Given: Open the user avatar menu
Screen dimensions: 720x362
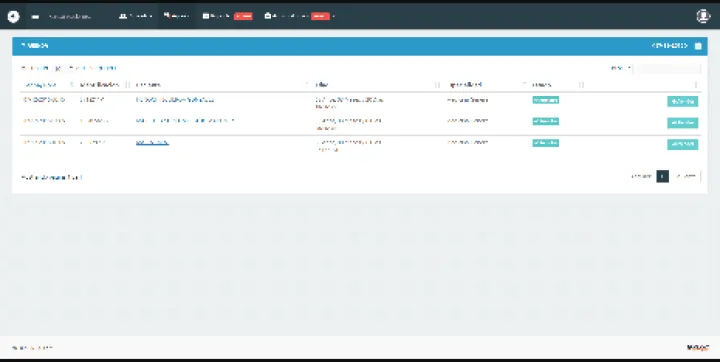Looking at the screenshot, I should (x=703, y=16).
